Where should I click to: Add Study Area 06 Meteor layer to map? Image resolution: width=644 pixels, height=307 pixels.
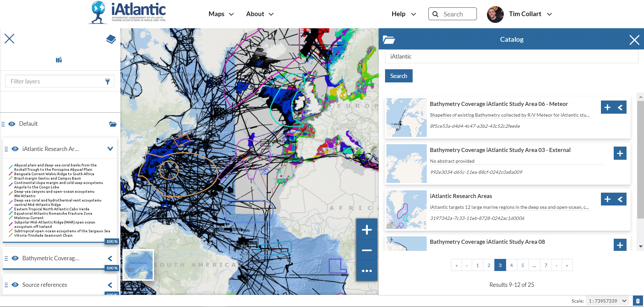tap(607, 107)
